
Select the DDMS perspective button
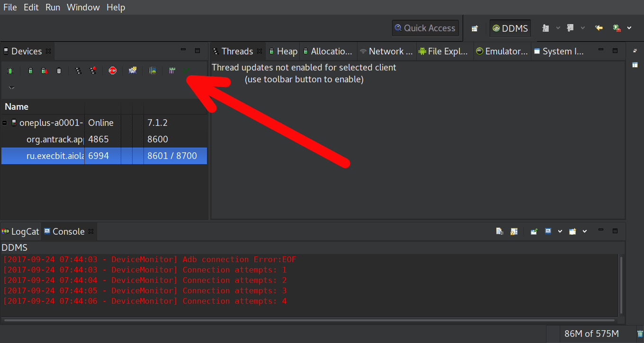510,28
